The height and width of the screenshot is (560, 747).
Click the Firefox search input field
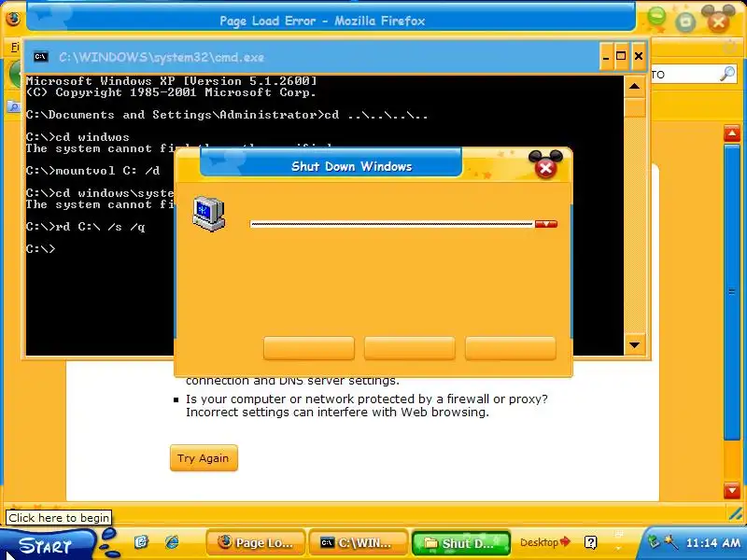(684, 75)
